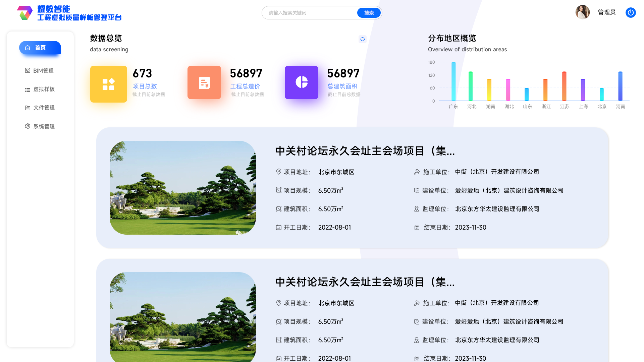Image resolution: width=644 pixels, height=362 pixels.
Task: Click the yellow project total icon
Action: (108, 84)
